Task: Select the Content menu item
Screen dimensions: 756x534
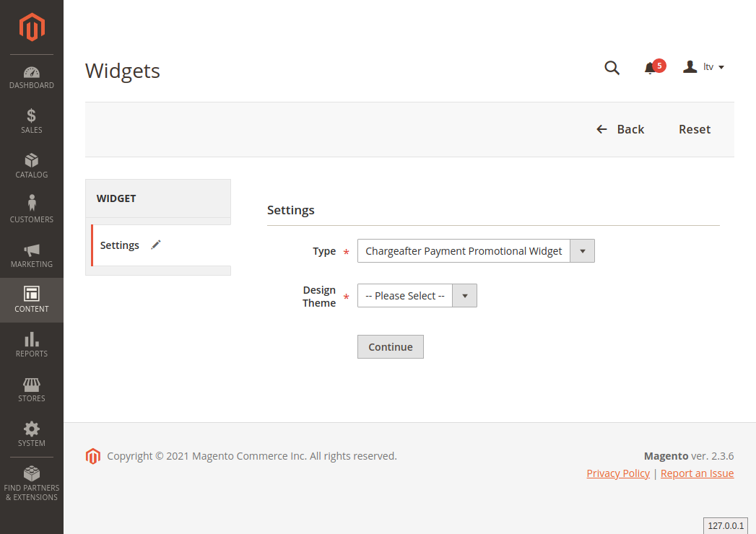Action: (x=32, y=300)
